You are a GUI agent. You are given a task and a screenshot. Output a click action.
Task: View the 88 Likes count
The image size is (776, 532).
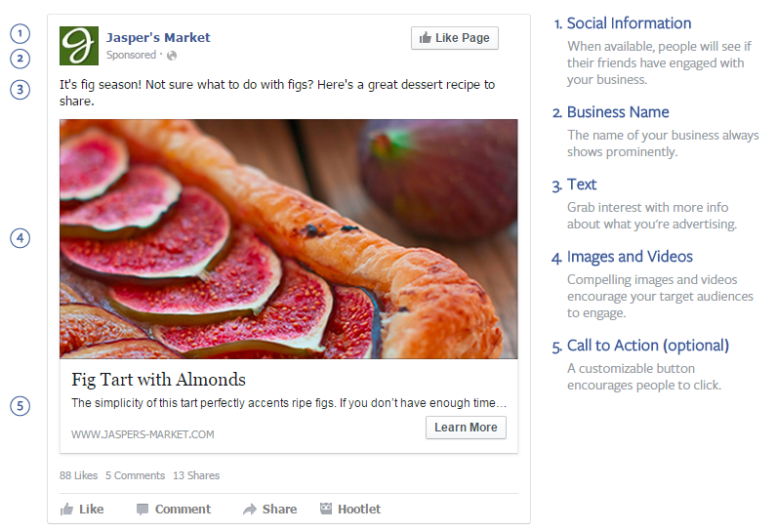coord(78,475)
